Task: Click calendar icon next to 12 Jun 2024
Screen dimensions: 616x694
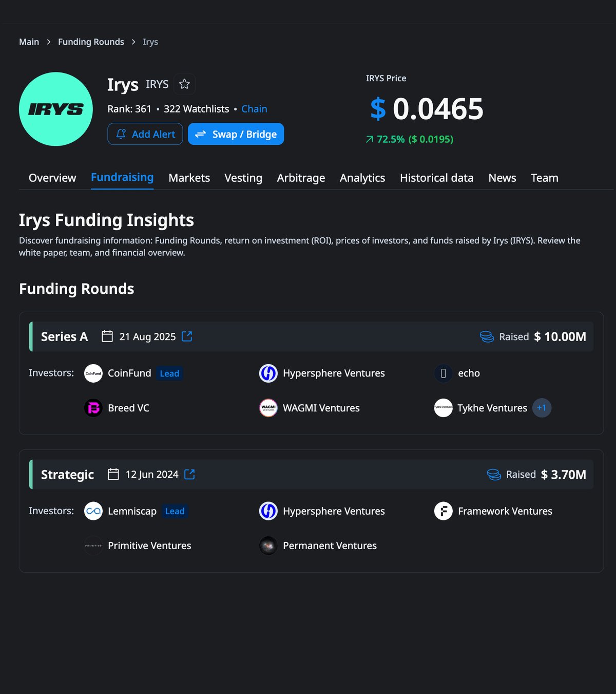Action: [x=113, y=474]
